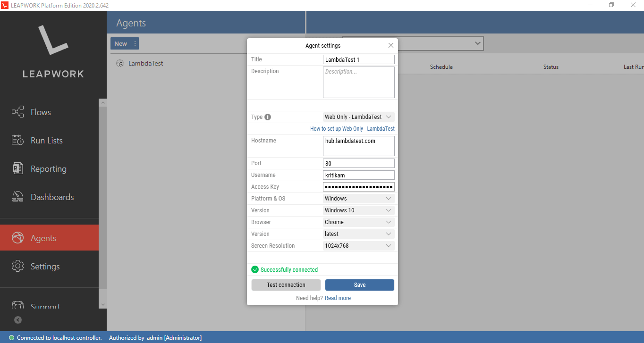Image resolution: width=644 pixels, height=343 pixels.
Task: Click the Settings gear icon
Action: tap(17, 267)
